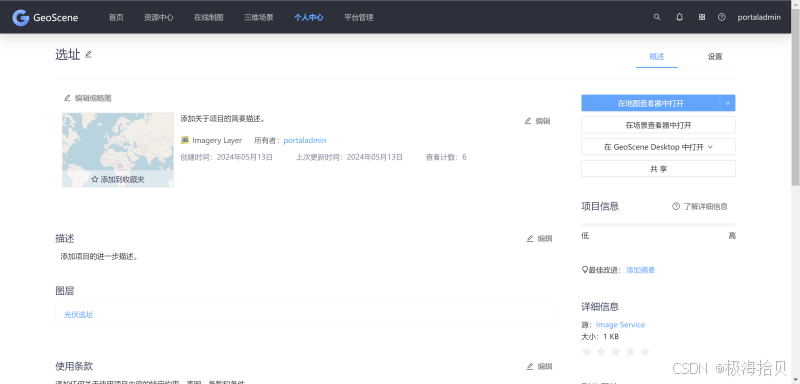Image resolution: width=800 pixels, height=384 pixels.
Task: Rate the item with the first star
Action: click(587, 351)
